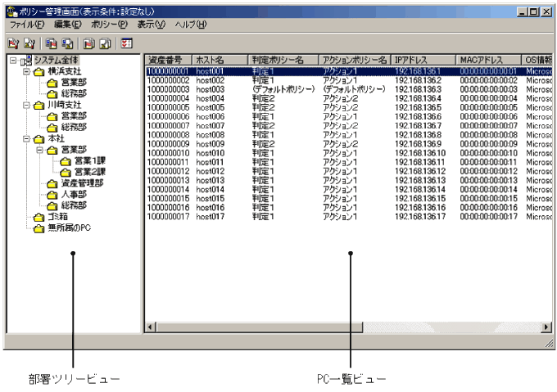The height and width of the screenshot is (392, 557).
Task: Click the OS情報 column header
Action: pyautogui.click(x=537, y=60)
